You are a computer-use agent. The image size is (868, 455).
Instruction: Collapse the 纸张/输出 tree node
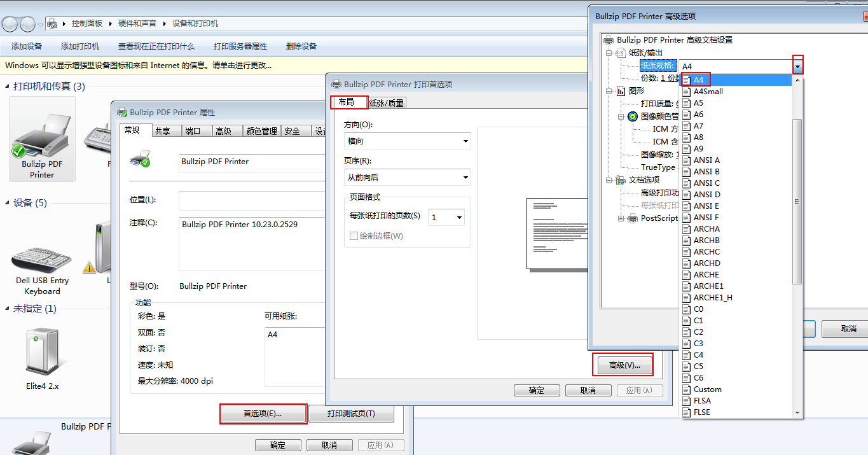(609, 53)
